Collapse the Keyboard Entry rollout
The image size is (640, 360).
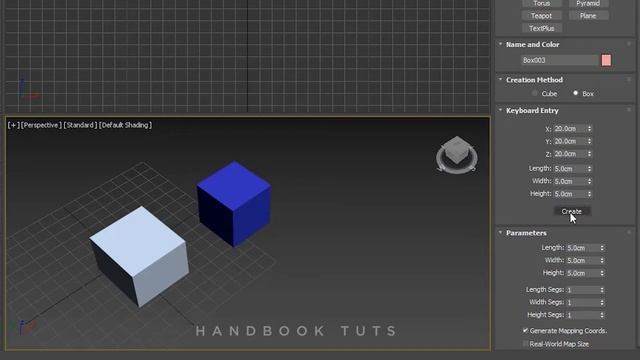[x=500, y=110]
